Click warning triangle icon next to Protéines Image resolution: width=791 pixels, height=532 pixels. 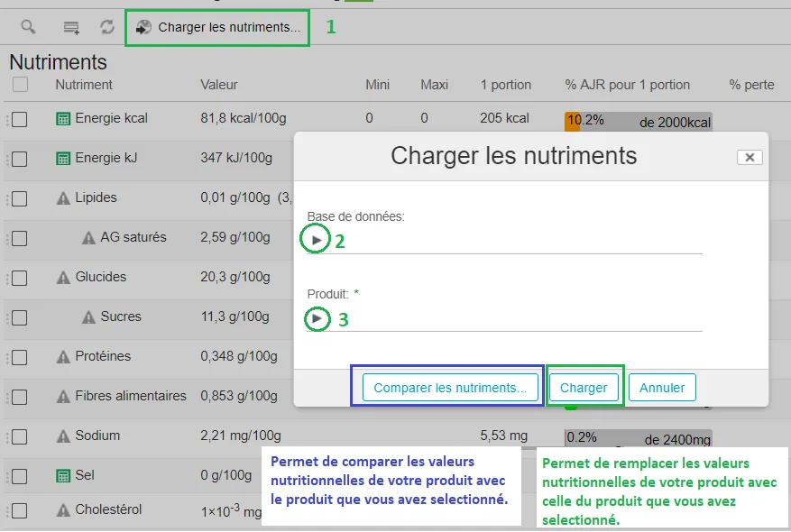click(x=63, y=357)
